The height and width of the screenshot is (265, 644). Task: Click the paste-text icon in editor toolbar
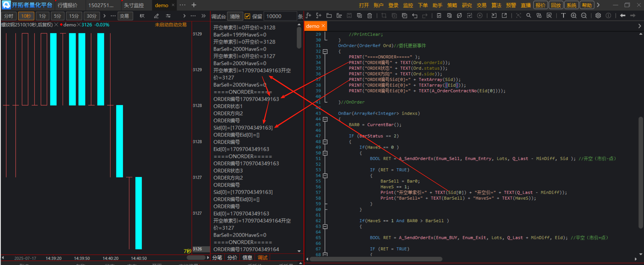coord(404,16)
